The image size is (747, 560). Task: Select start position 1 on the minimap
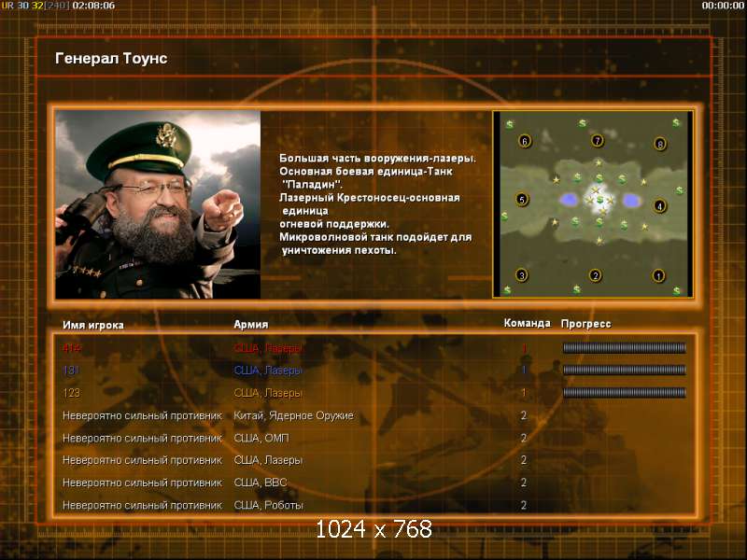[658, 275]
